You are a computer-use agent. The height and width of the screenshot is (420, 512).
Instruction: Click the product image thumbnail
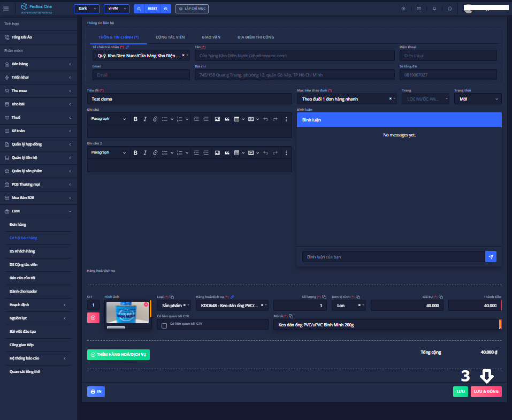[x=127, y=313]
